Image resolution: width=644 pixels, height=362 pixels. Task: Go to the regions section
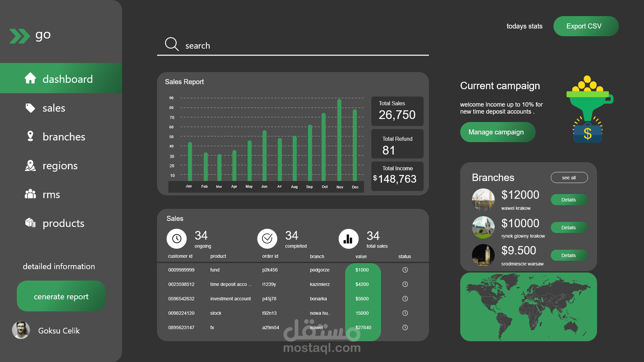click(60, 166)
